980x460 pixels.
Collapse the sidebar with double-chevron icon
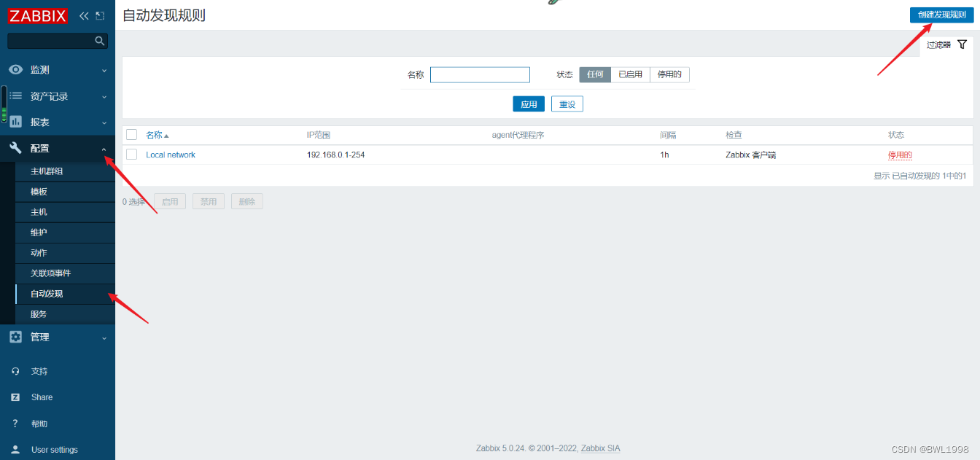(x=84, y=15)
